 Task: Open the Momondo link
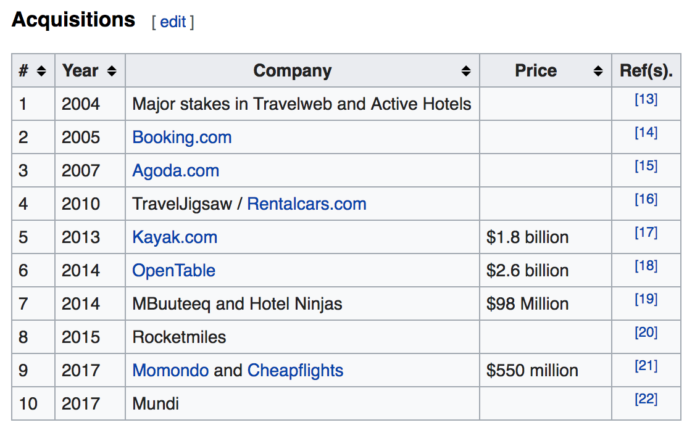(170, 371)
